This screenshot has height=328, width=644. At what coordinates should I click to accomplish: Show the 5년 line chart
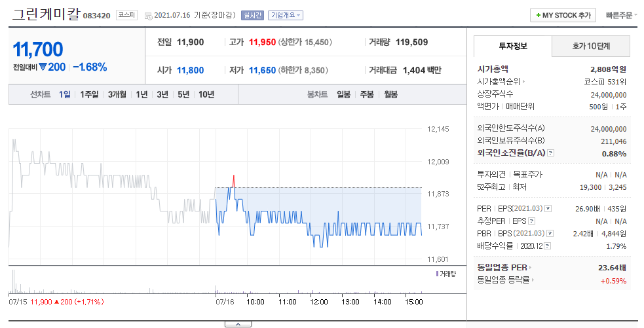183,94
